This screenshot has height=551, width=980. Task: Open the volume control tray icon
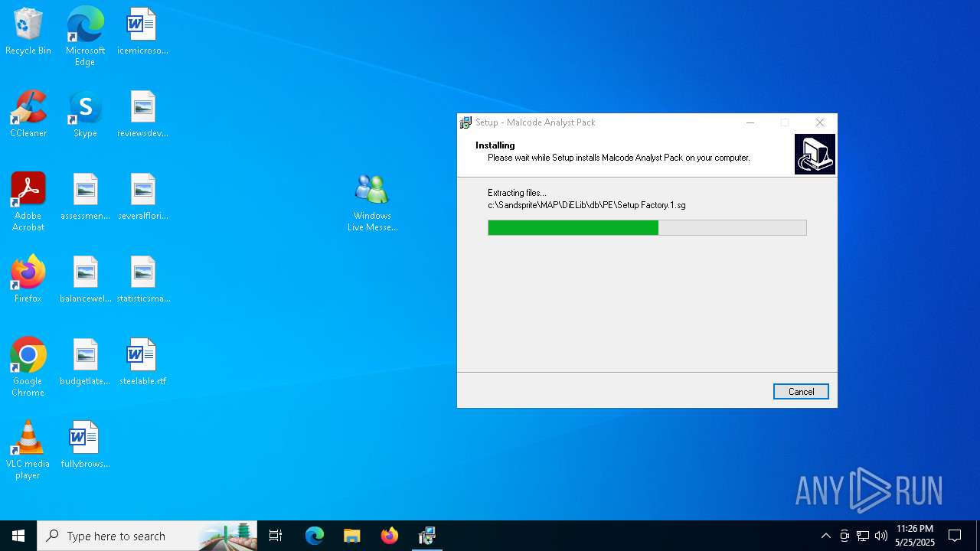pos(881,536)
